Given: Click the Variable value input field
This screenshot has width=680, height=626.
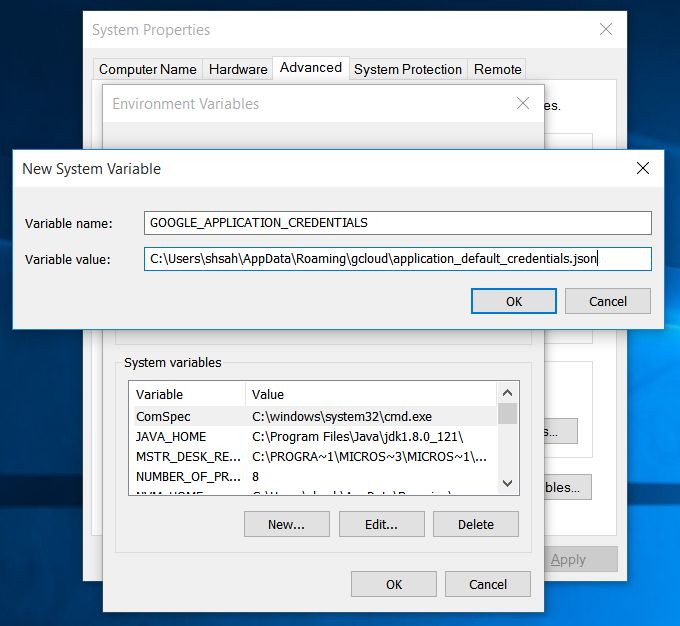Looking at the screenshot, I should click(x=398, y=259).
